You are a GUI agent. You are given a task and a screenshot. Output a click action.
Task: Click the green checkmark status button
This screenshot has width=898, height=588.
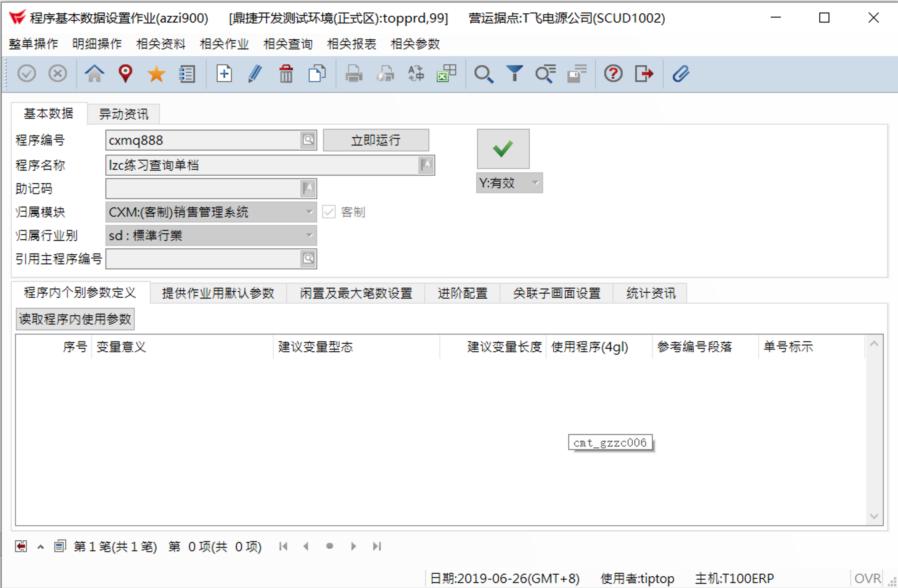[503, 149]
